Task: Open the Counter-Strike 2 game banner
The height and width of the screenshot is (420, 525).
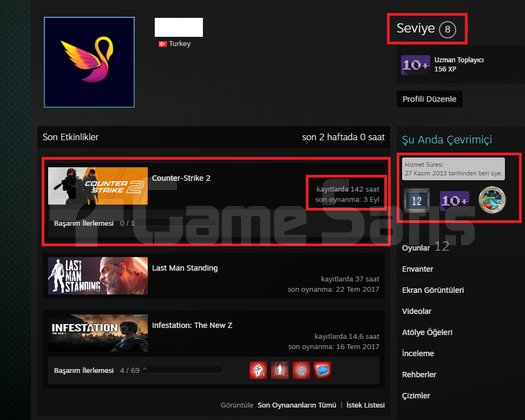Action: point(98,186)
